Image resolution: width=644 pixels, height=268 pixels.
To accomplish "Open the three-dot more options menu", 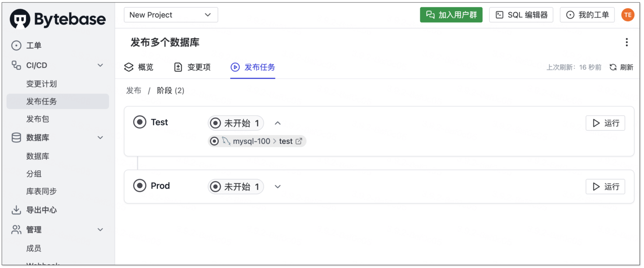I will point(627,42).
